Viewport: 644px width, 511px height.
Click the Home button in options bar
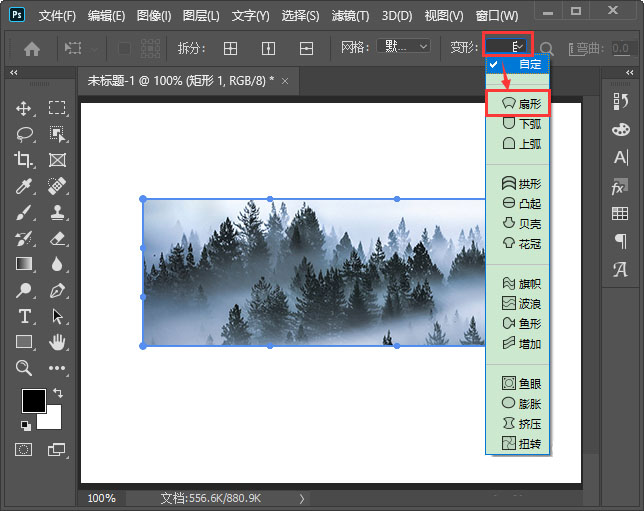click(x=32, y=49)
